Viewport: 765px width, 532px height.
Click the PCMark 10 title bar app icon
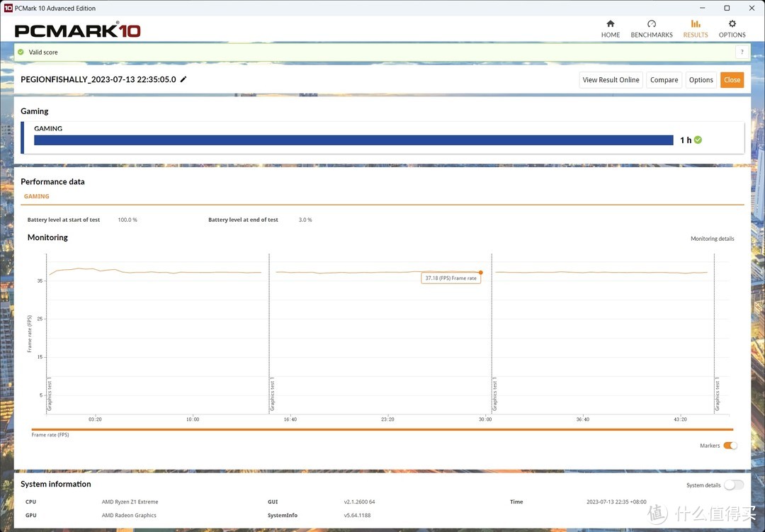coord(8,8)
